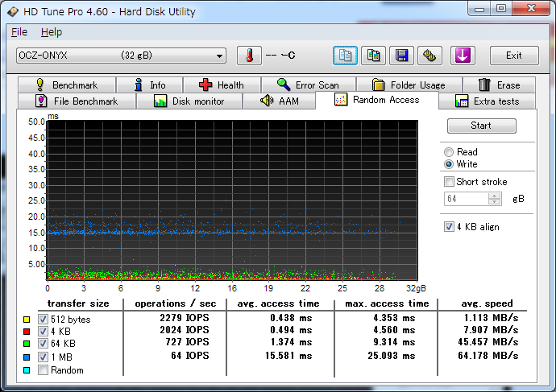Click the green 64 KB color swatch
This screenshot has width=556, height=392.
coord(27,344)
